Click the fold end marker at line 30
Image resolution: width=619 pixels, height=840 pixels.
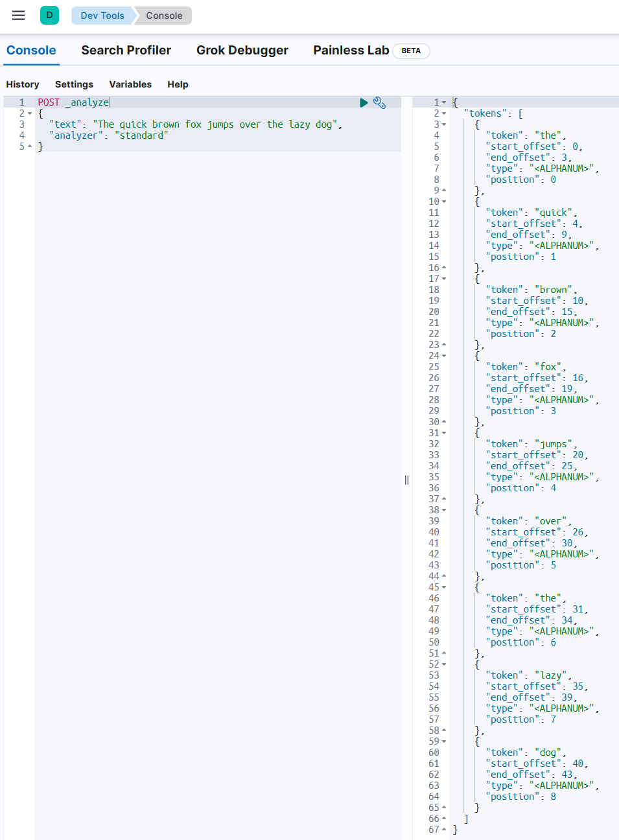444,422
